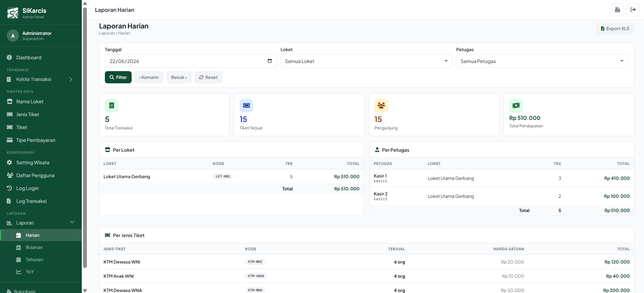
Task: Click the Rp 100.000 total value
Action: point(617,196)
